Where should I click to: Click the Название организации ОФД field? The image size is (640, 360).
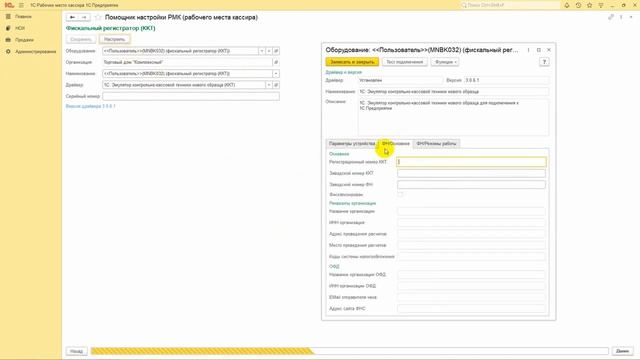coord(471,275)
